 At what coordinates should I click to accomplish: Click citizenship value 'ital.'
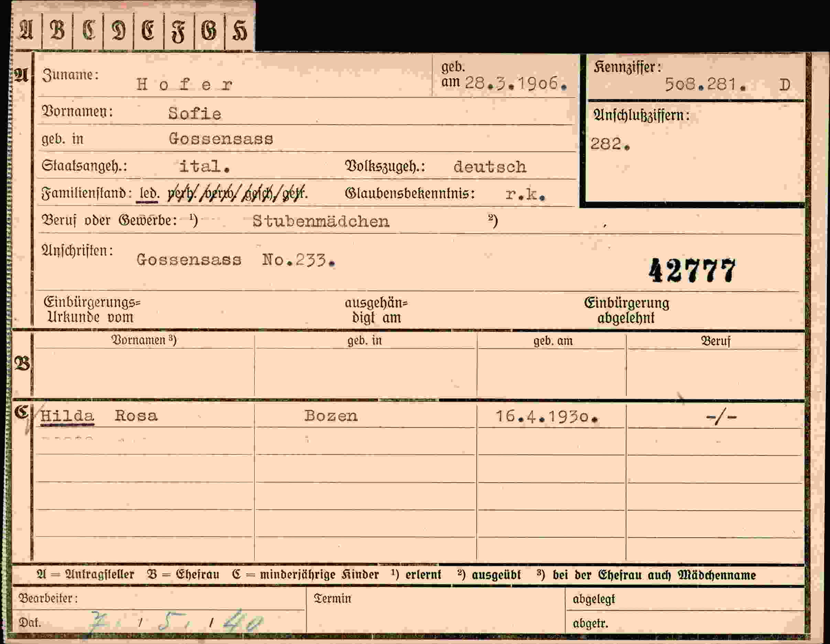point(205,166)
